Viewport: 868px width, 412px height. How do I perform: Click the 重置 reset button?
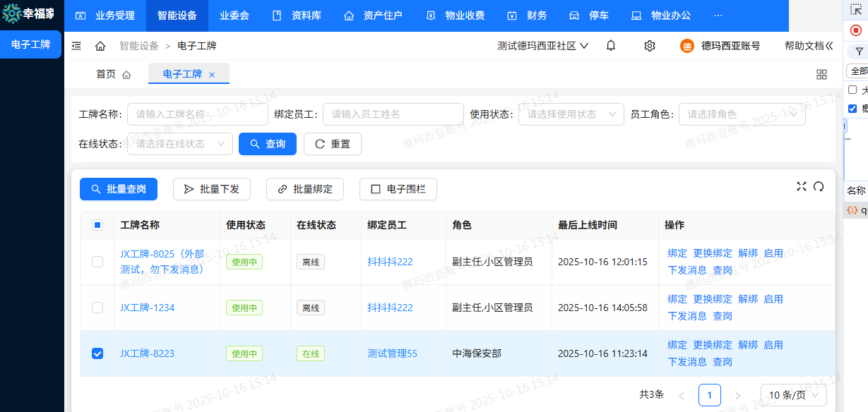coord(333,144)
